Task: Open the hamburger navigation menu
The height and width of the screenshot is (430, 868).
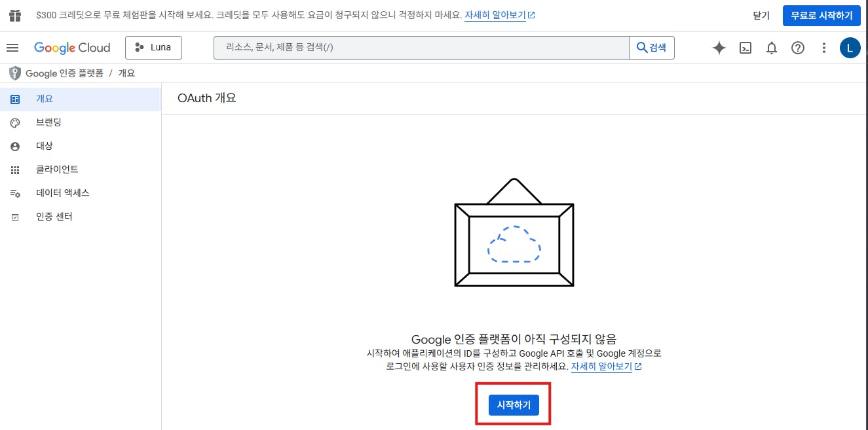Action: pyautogui.click(x=12, y=48)
